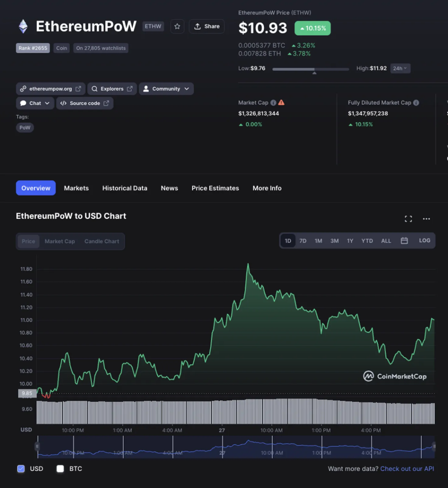Switch chart to Market Cap mode
Screen dimensions: 448x488
60,241
